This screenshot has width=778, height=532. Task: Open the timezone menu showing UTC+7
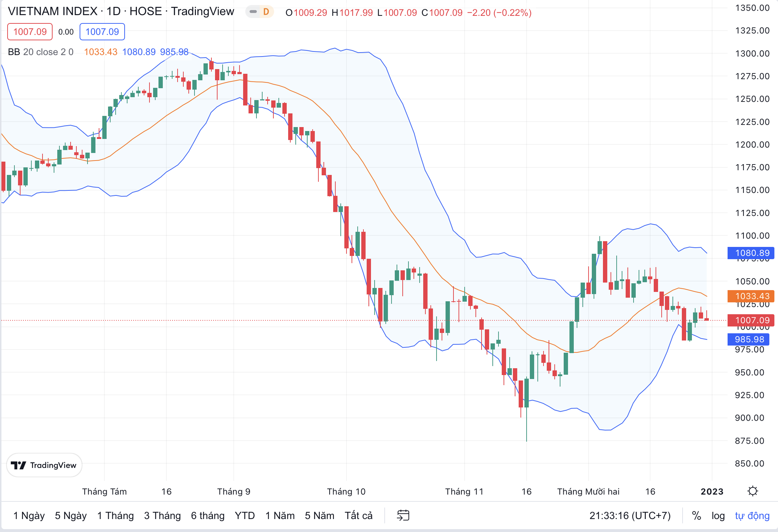click(x=630, y=516)
